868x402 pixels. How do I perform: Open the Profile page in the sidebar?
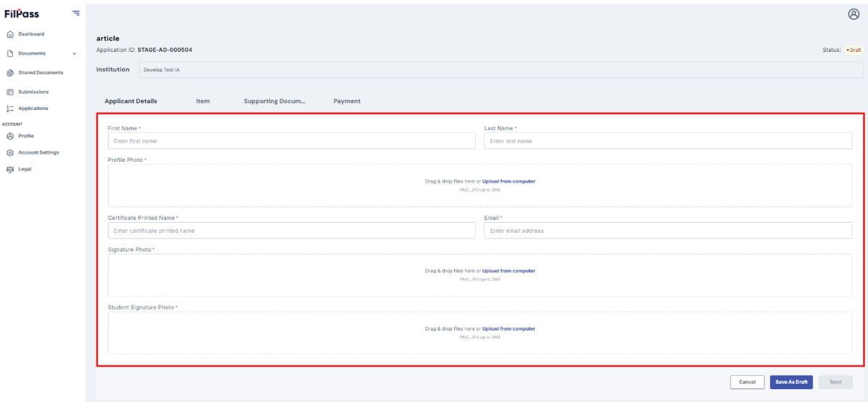(26, 136)
